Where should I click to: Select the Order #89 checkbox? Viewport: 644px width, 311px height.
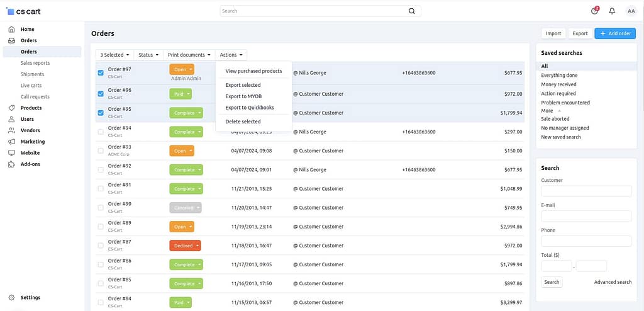(x=101, y=226)
